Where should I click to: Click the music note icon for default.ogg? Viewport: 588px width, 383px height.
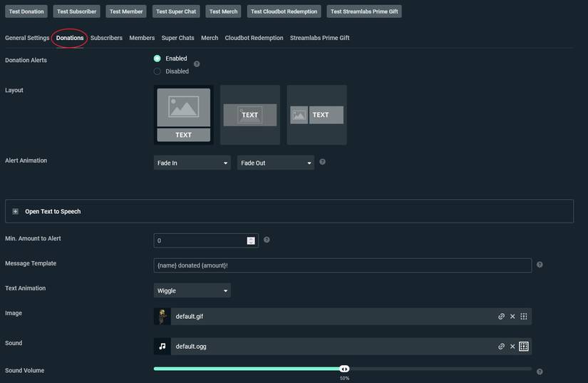click(163, 346)
